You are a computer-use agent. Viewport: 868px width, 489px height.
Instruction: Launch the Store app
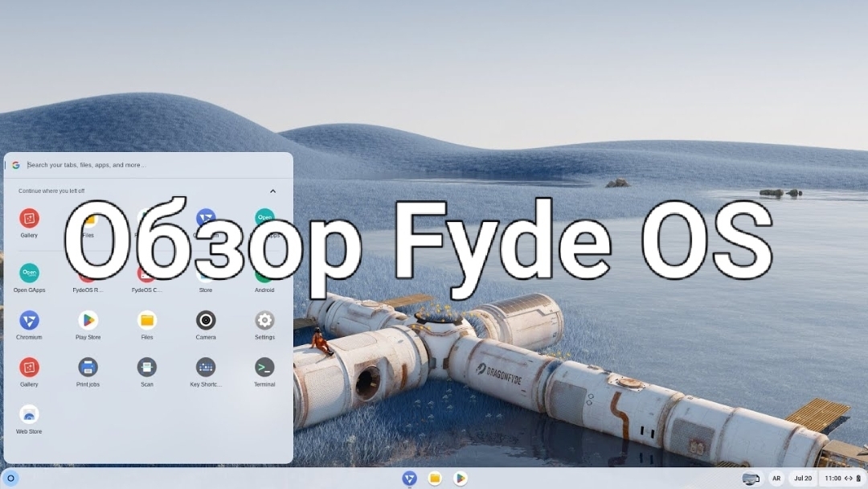click(206, 278)
